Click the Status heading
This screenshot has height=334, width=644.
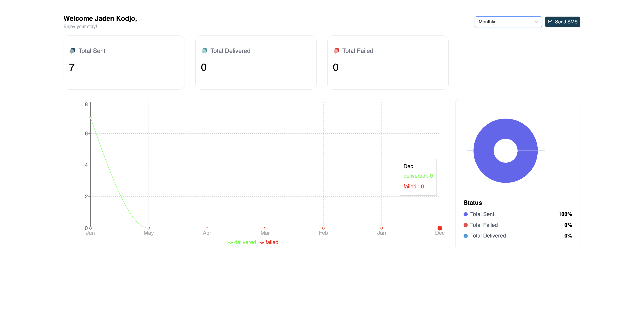[473, 203]
